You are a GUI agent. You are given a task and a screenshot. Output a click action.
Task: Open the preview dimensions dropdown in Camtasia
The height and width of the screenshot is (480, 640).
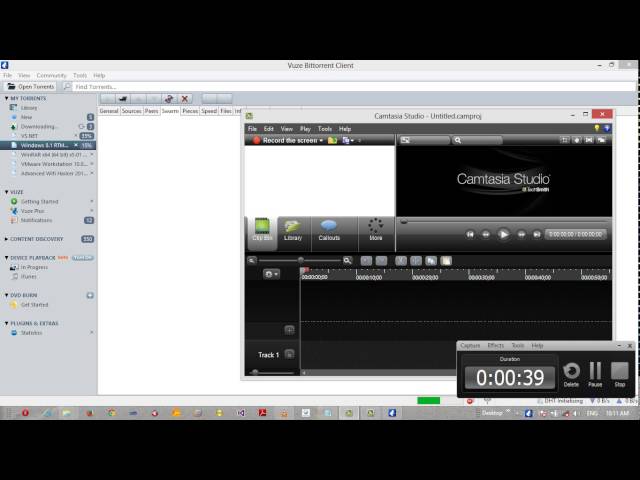(x=424, y=140)
